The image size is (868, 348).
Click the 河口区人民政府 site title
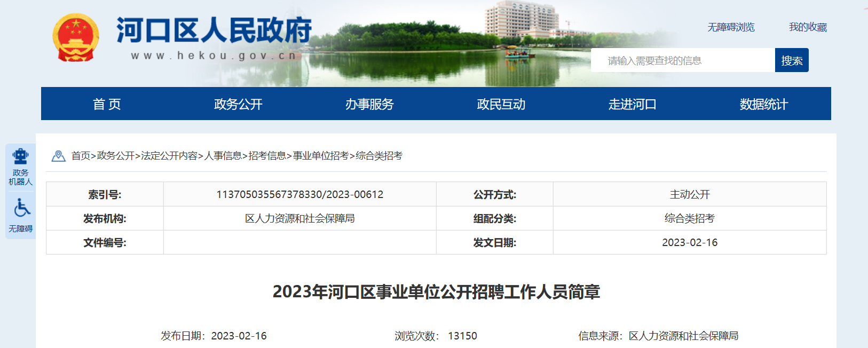point(214,30)
